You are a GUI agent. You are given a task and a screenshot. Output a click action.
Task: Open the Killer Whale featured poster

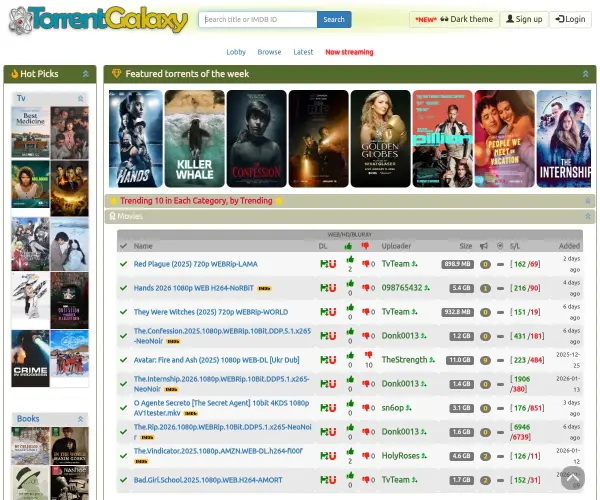click(x=194, y=139)
